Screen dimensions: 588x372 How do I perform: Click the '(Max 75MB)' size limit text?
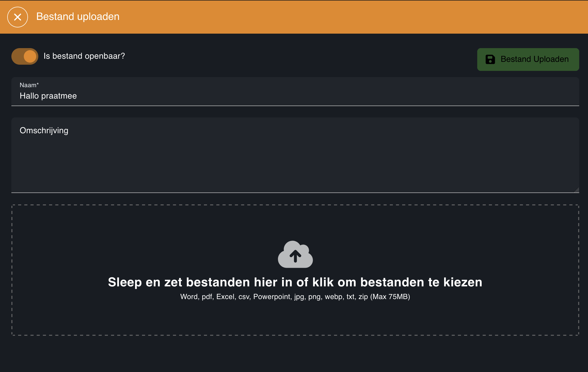tap(390, 297)
